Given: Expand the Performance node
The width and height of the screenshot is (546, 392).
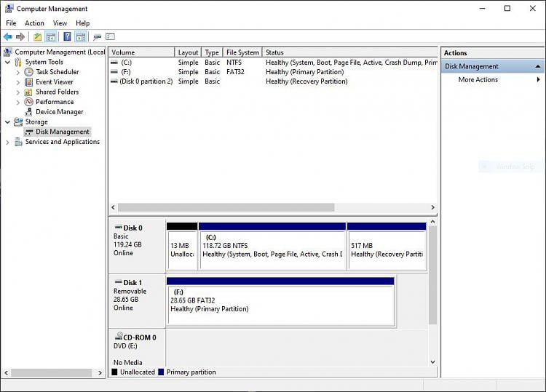Looking at the screenshot, I should 18,103.
